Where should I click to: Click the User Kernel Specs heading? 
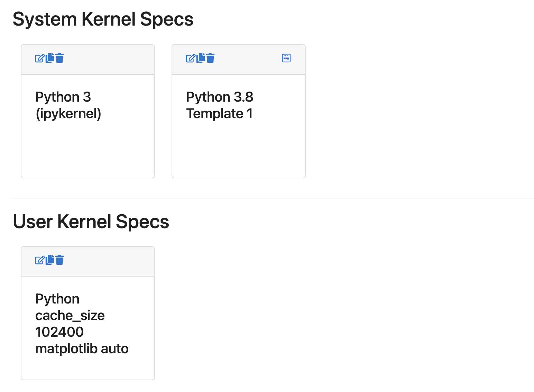(x=91, y=222)
